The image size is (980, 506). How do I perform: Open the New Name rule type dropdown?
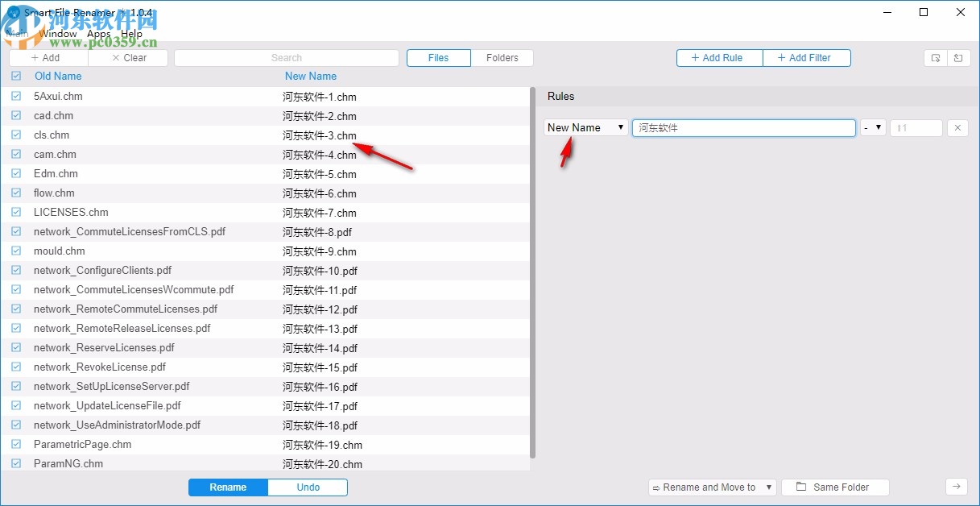click(585, 127)
